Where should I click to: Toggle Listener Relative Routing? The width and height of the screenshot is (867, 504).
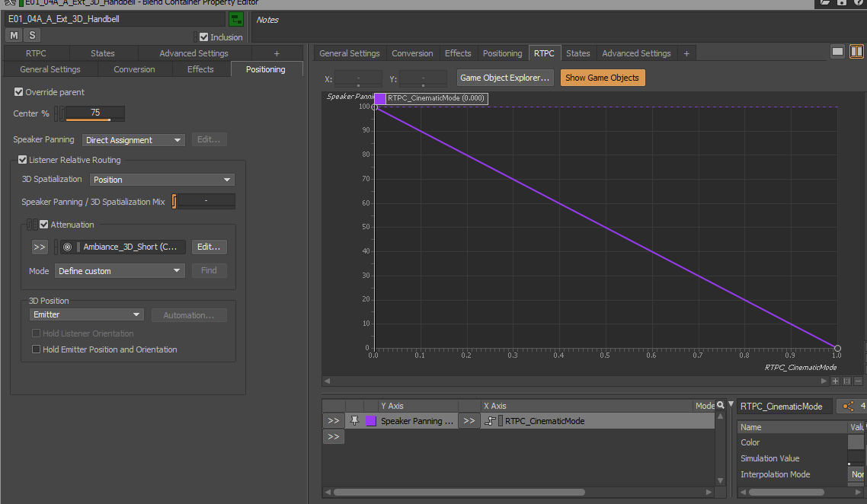(23, 160)
